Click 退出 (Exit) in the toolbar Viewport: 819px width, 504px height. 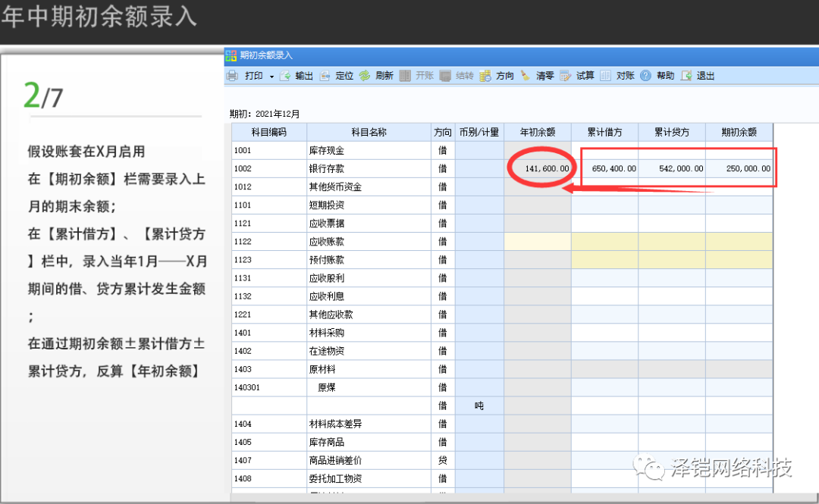[686, 76]
